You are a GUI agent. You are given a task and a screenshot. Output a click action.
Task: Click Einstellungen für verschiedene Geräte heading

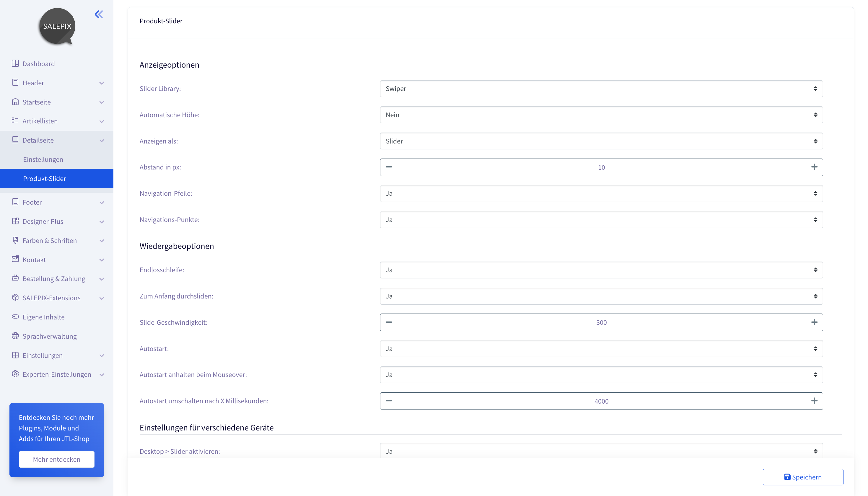coord(206,428)
